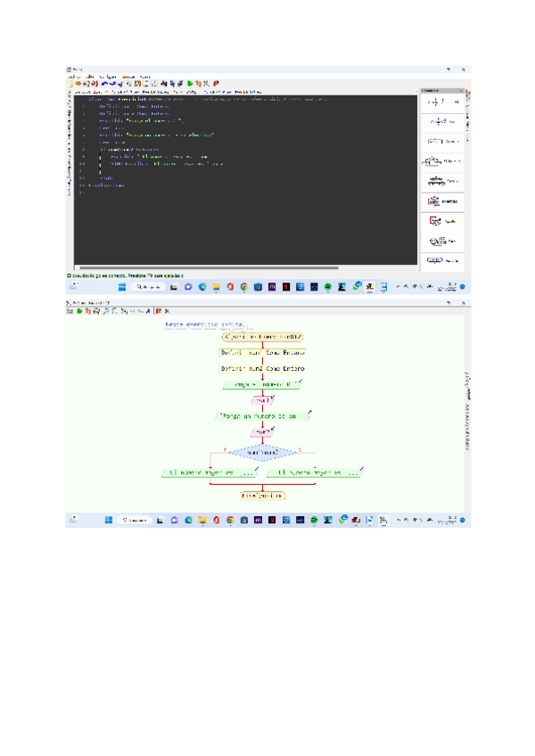
Task: Click the 'Definir num2 Como Entero' flowchart block
Action: coord(262,368)
